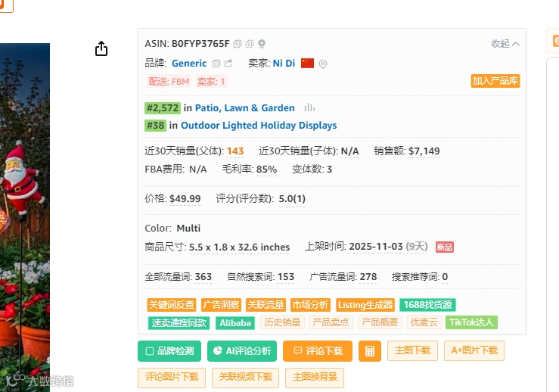
Task: Click the China flag icon
Action: 307,63
